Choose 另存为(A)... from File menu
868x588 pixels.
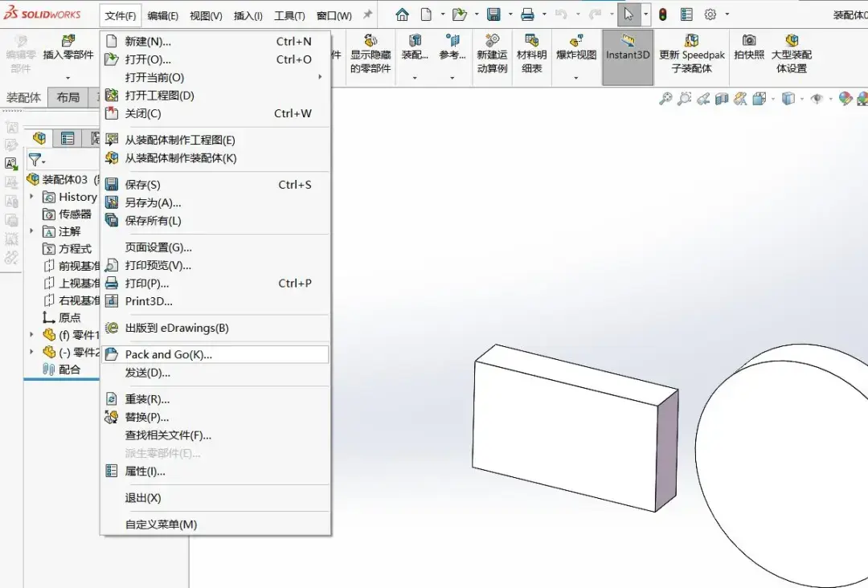click(x=216, y=202)
